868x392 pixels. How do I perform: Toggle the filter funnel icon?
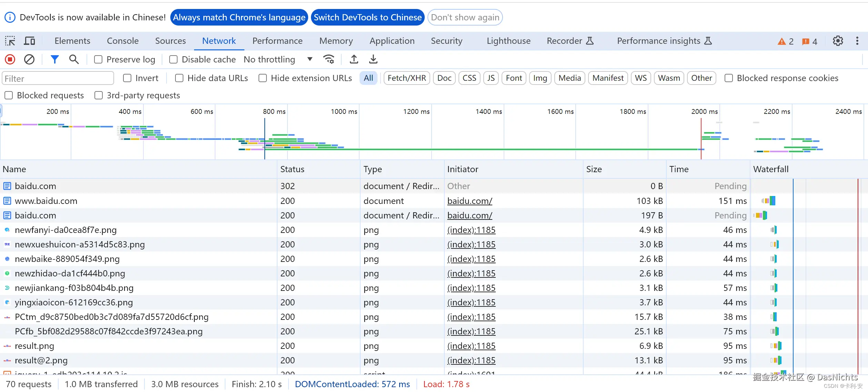tap(54, 59)
